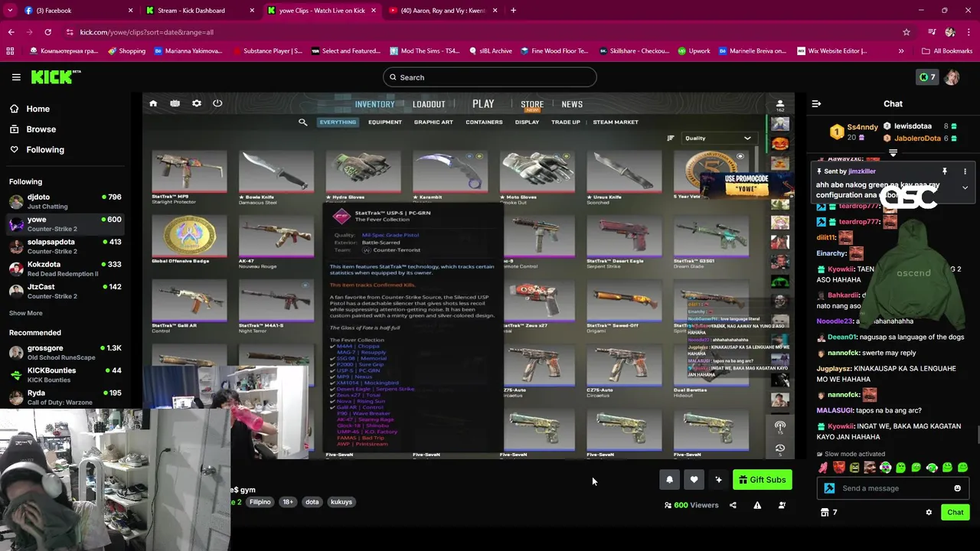The height and width of the screenshot is (551, 980).
Task: Click the user key icon beside the report icon
Action: click(782, 505)
